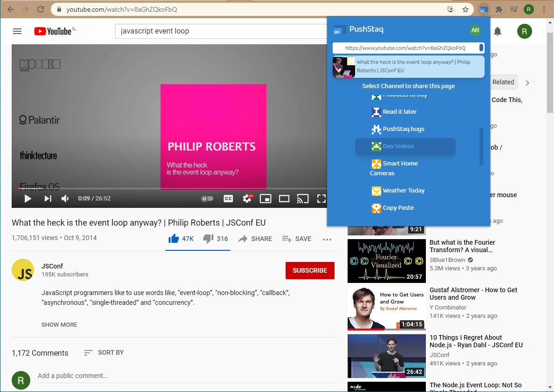
Task: Open 'But what is the Fourier Transform' title
Action: coord(462,246)
